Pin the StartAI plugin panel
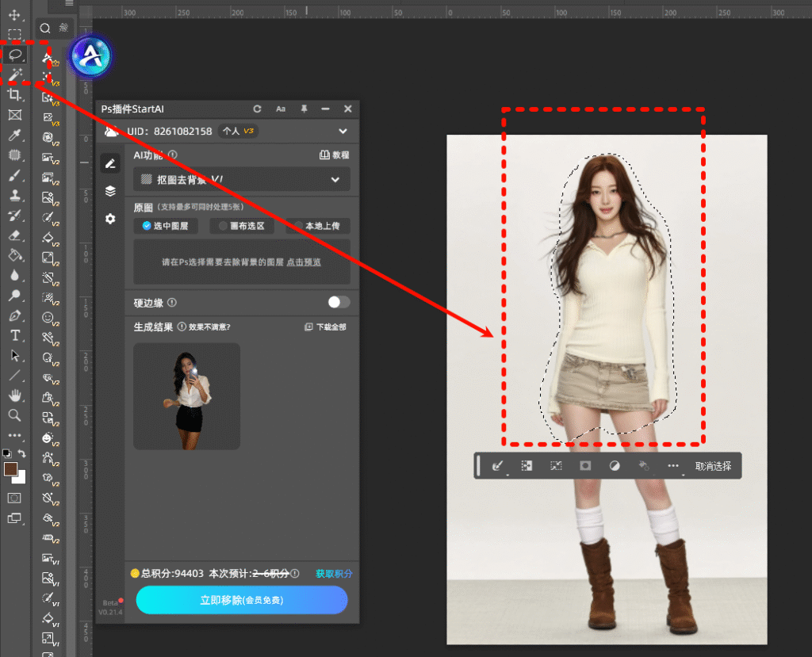Image resolution: width=812 pixels, height=657 pixels. coord(303,109)
